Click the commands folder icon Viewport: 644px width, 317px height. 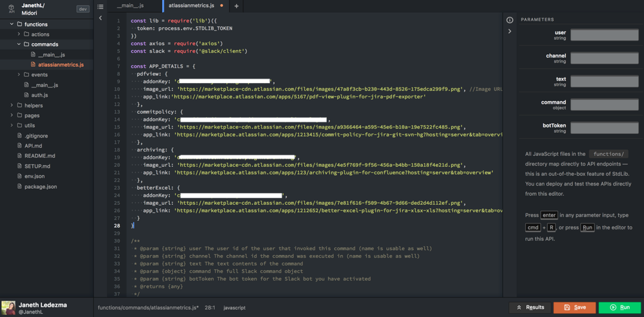coord(26,44)
